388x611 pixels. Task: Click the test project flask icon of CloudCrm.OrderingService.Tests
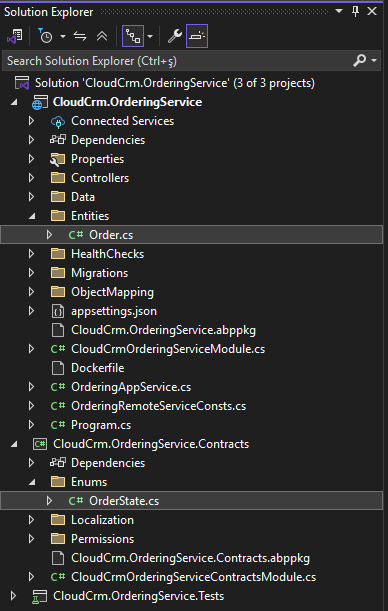coord(40,596)
